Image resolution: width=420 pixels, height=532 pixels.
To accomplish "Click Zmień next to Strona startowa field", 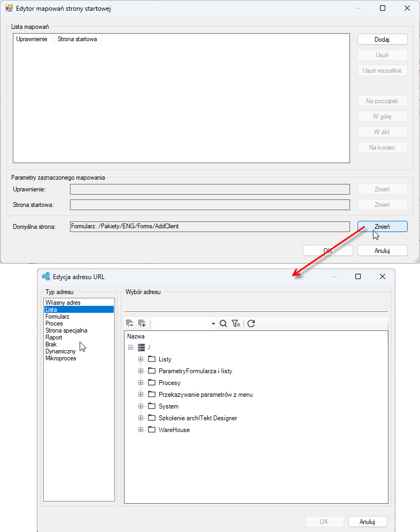I will click(383, 205).
